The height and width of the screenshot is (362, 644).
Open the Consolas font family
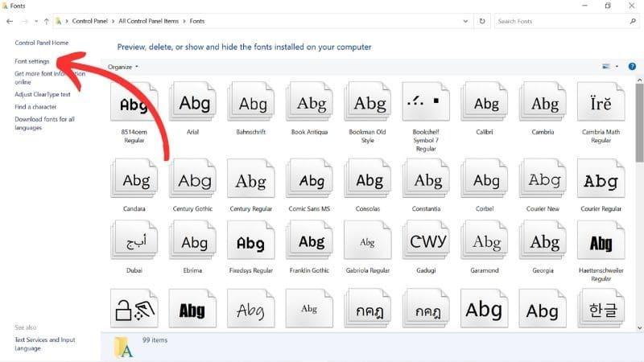pyautogui.click(x=368, y=179)
